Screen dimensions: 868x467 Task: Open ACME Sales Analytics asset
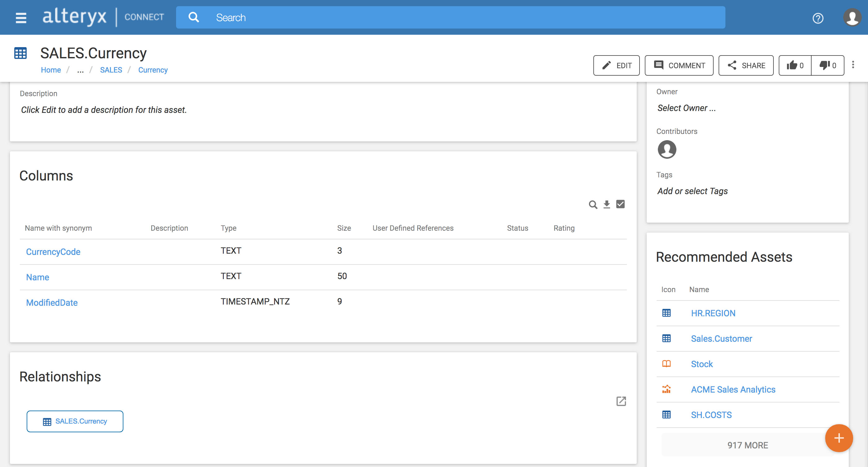tap(733, 389)
